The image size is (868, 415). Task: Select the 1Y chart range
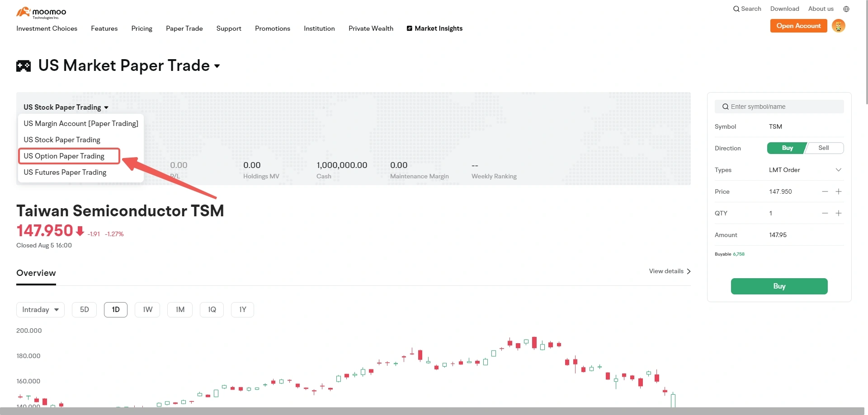pyautogui.click(x=242, y=310)
